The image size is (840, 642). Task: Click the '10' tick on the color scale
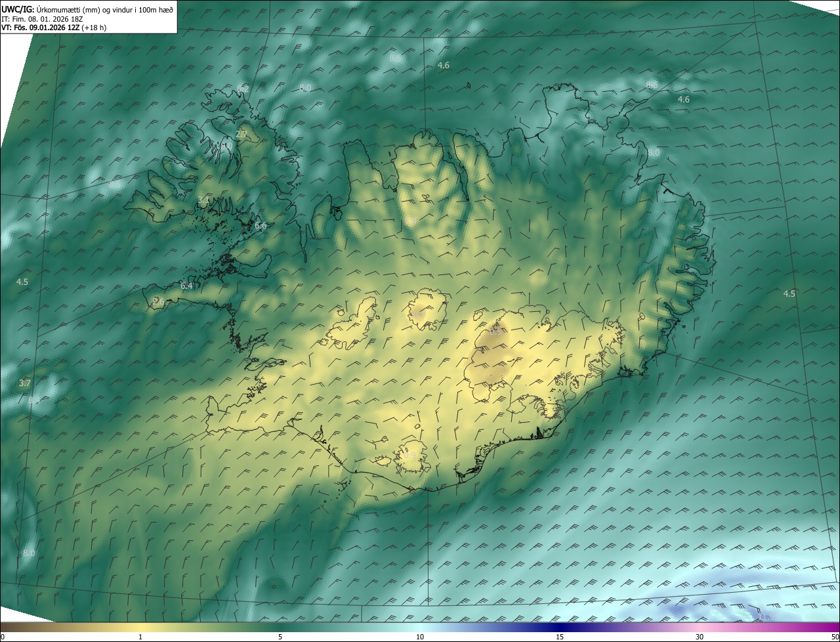point(420,637)
